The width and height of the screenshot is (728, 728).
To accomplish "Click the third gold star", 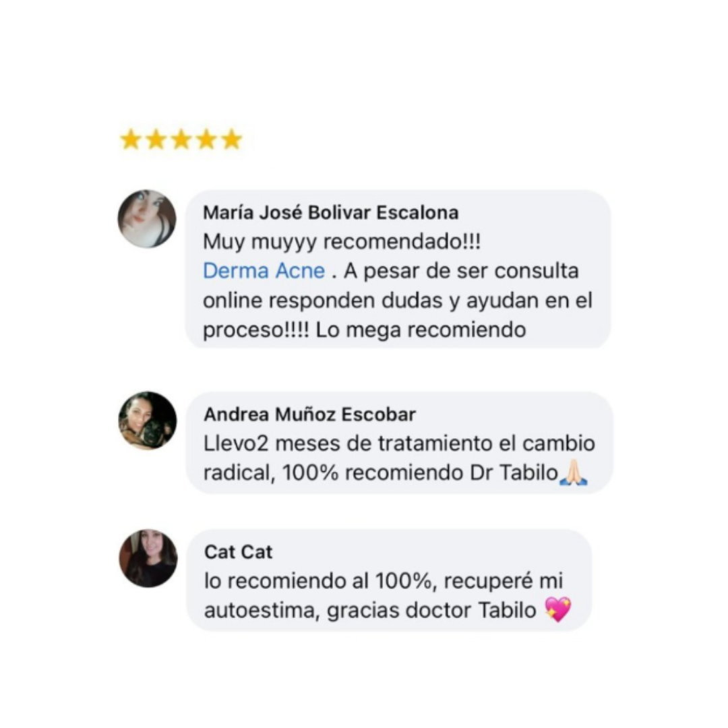I will click(x=181, y=140).
